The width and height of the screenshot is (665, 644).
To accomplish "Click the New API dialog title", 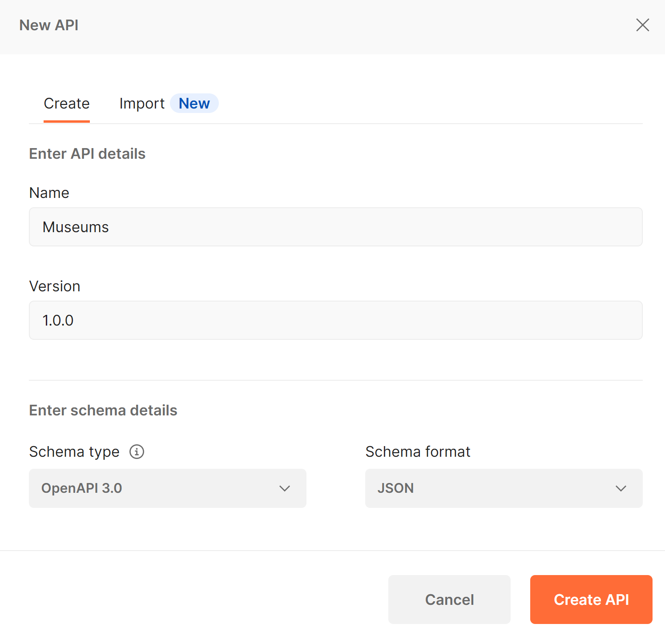I will pos(49,25).
